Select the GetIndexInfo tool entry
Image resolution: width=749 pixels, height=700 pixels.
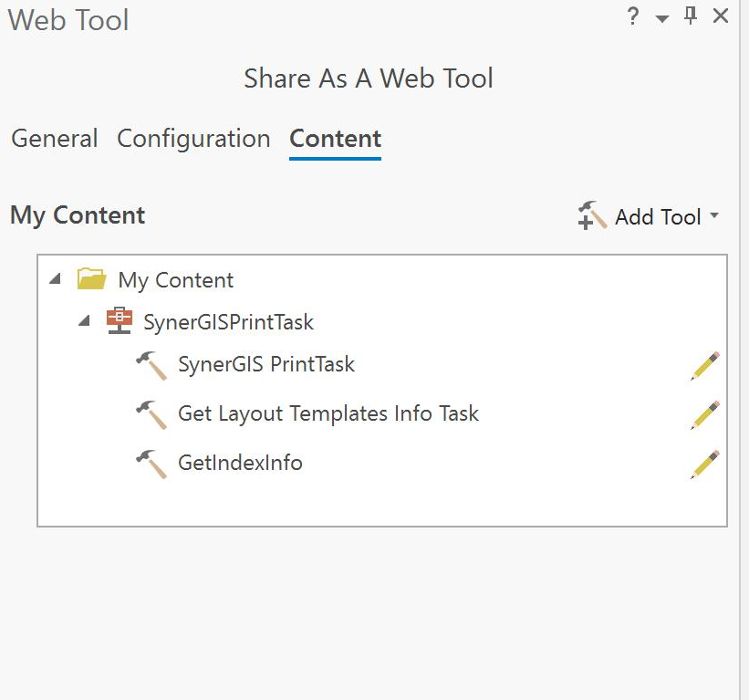tap(240, 463)
